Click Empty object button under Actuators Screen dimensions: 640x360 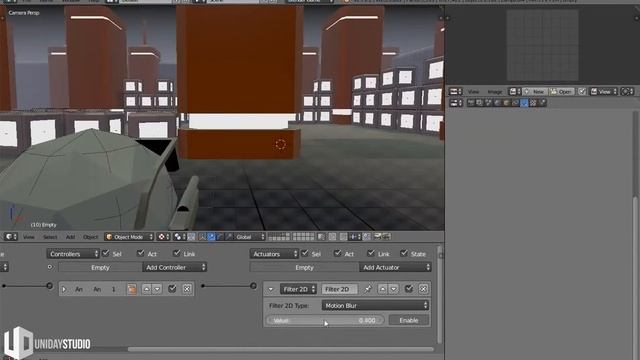coord(304,267)
